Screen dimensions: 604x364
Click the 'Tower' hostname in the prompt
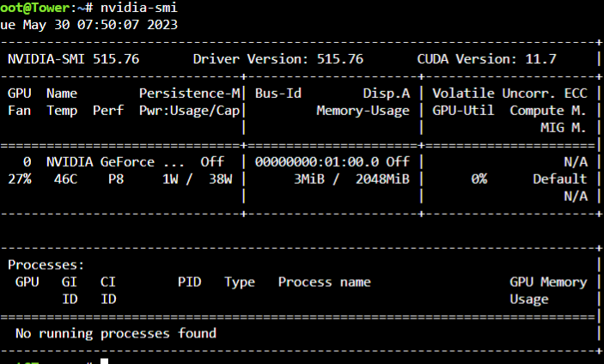(x=51, y=8)
